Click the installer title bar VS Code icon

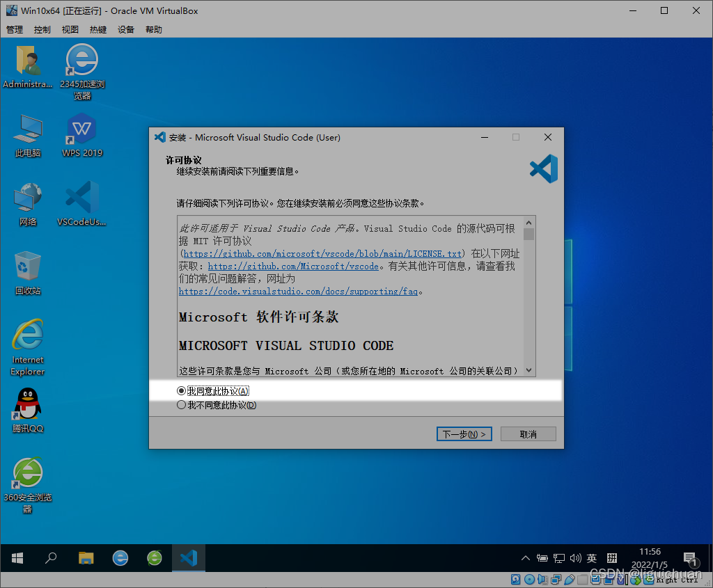point(160,137)
